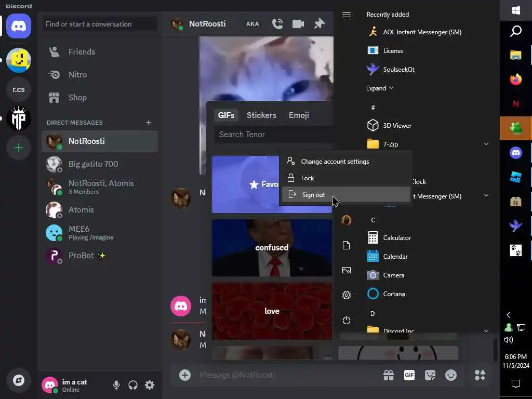Open Start menu Documents icon
This screenshot has width=532, height=399.
(x=347, y=245)
